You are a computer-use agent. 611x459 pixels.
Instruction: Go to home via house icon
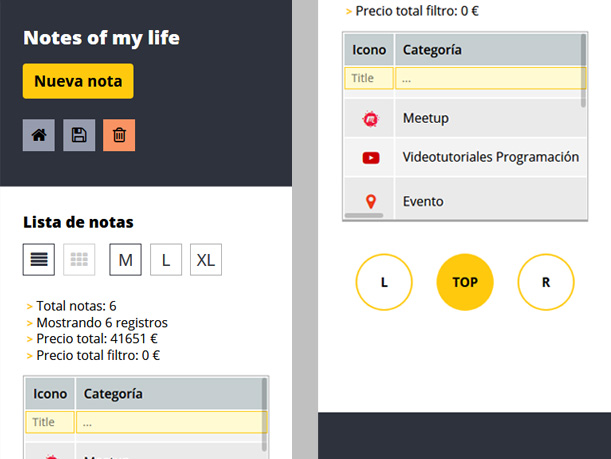coord(39,135)
